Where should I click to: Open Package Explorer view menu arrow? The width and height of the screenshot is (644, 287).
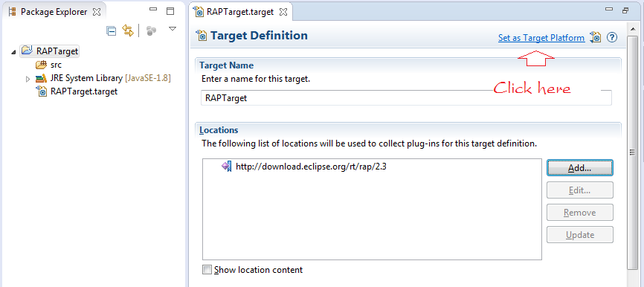tap(173, 29)
